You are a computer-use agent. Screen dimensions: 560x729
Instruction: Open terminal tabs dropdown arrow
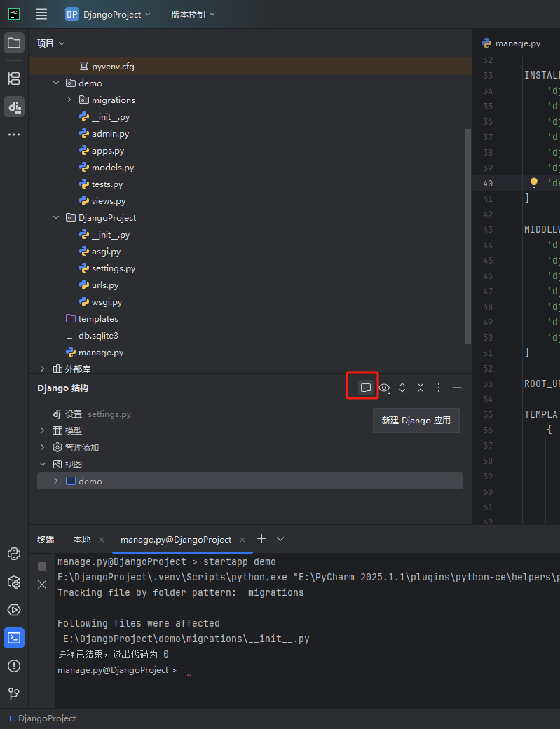coord(280,539)
